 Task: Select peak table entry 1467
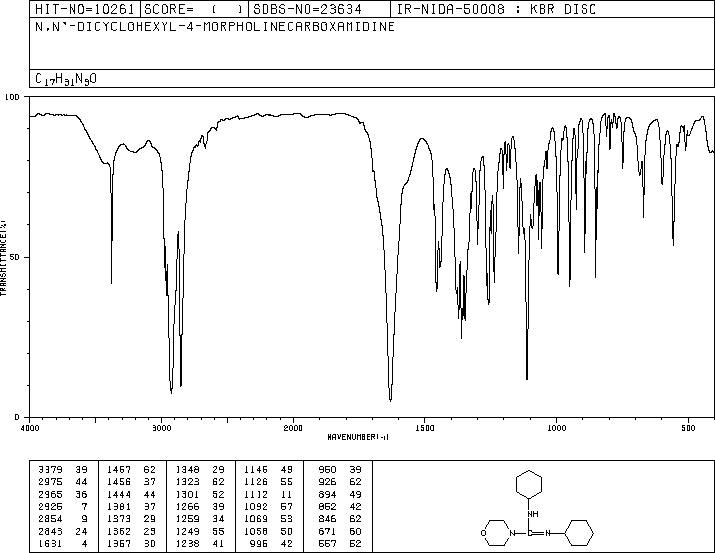119,470
